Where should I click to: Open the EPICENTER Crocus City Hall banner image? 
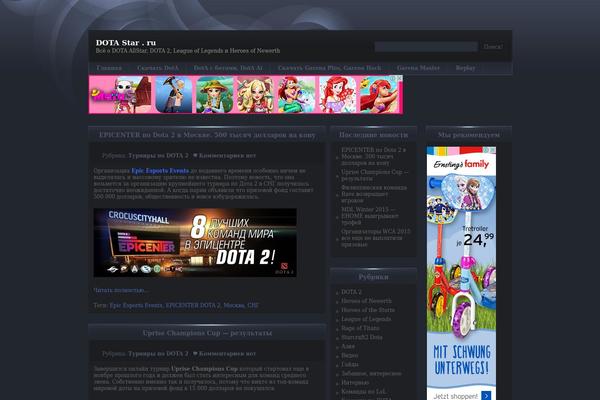(x=195, y=243)
